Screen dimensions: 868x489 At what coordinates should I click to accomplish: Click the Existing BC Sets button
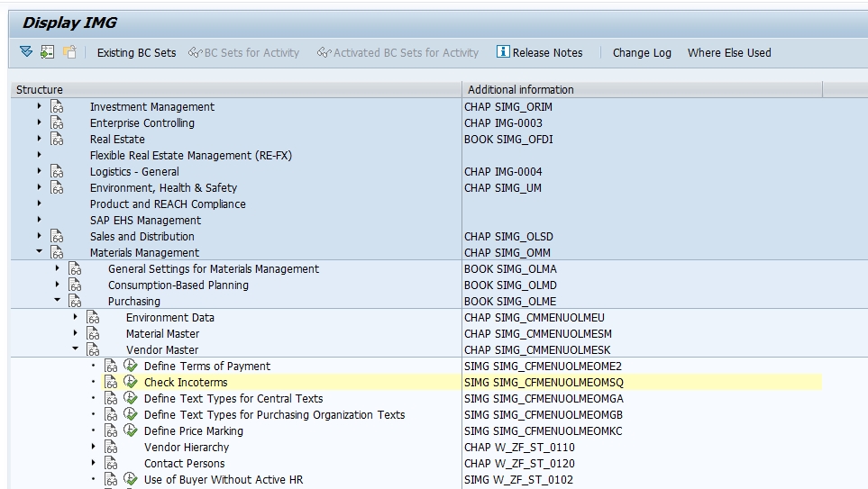(137, 52)
